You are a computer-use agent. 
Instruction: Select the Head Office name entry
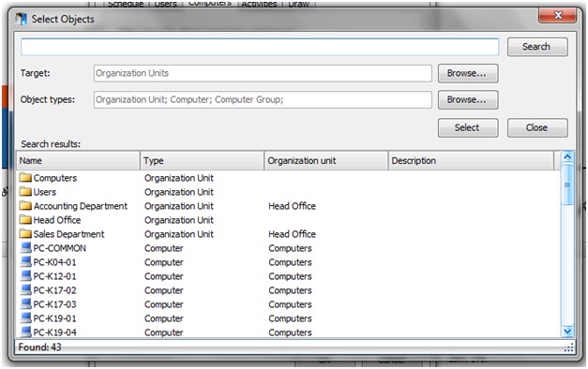pos(57,220)
